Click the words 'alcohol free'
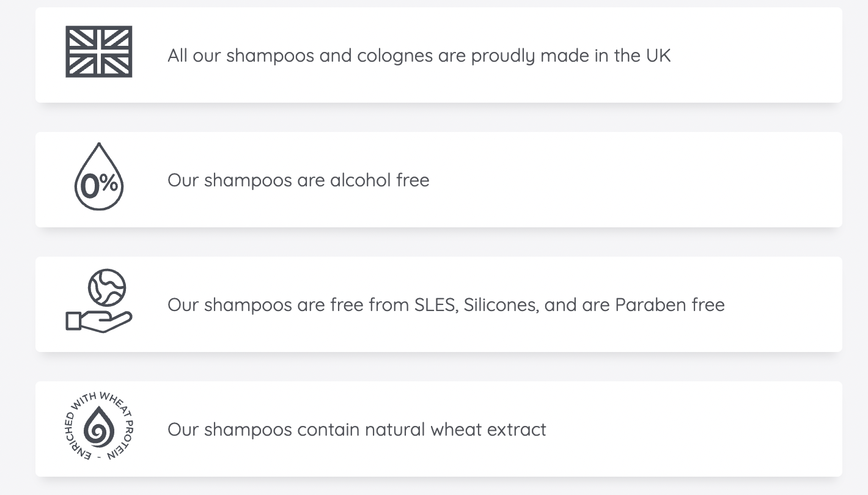Image resolution: width=868 pixels, height=495 pixels. pos(380,180)
